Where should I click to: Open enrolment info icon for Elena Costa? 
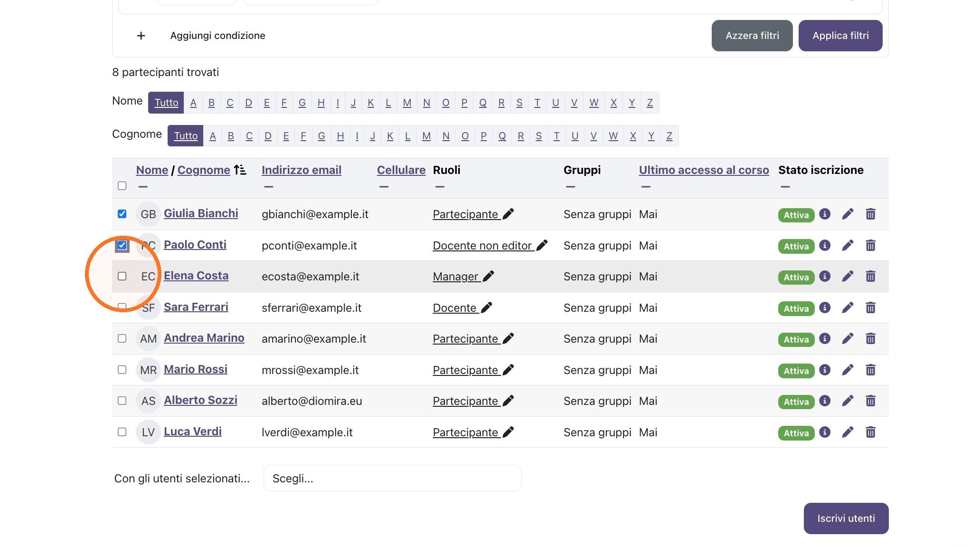pos(825,276)
